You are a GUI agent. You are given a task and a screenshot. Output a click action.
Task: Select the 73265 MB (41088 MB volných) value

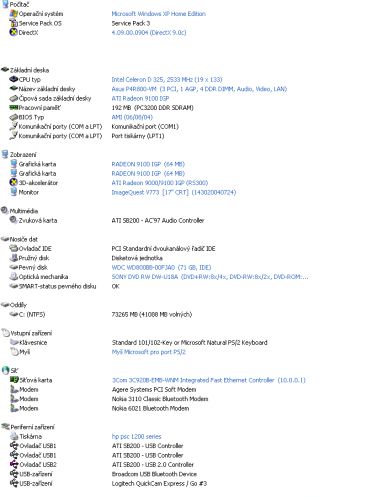click(152, 314)
